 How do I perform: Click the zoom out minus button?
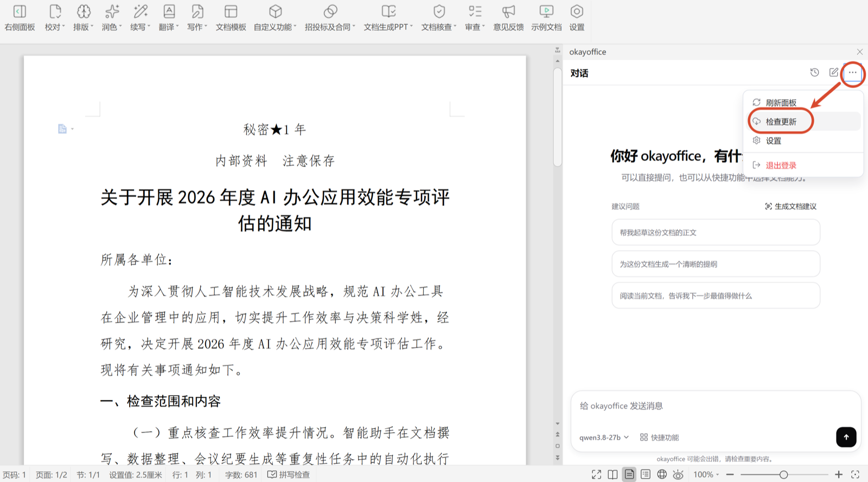(x=730, y=474)
